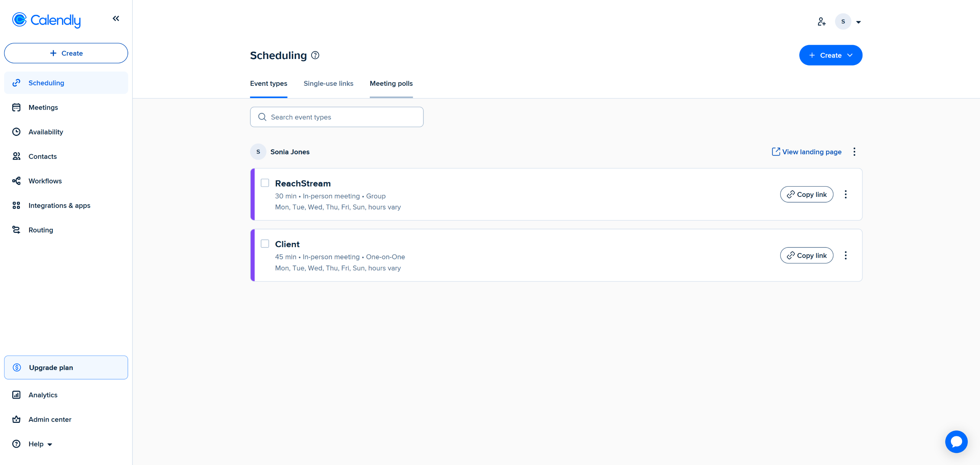Open ReachStream options three-dot menu
The width and height of the screenshot is (980, 465).
pyautogui.click(x=846, y=195)
